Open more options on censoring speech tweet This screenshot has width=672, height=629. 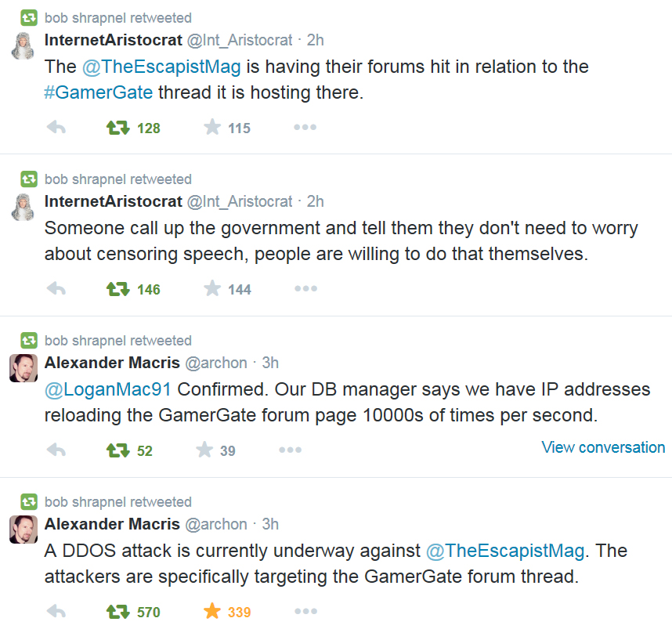(305, 289)
